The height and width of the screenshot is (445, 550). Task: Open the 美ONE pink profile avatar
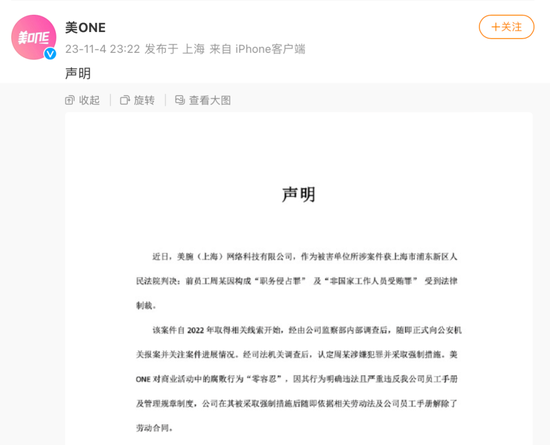[34, 37]
